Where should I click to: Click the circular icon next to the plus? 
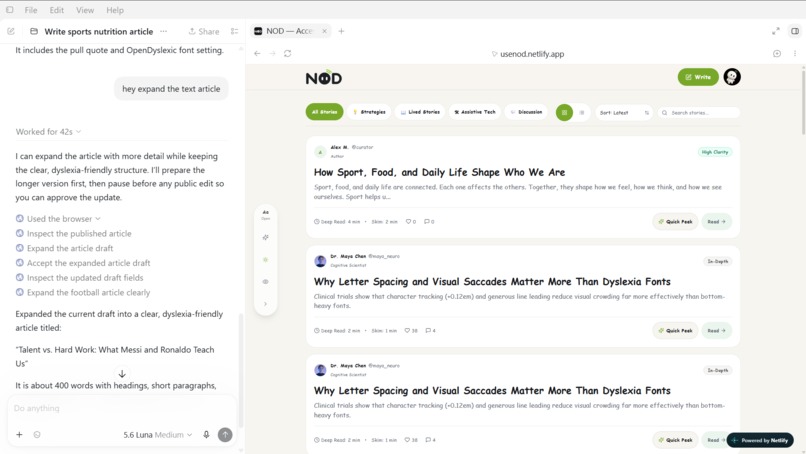[x=37, y=434]
